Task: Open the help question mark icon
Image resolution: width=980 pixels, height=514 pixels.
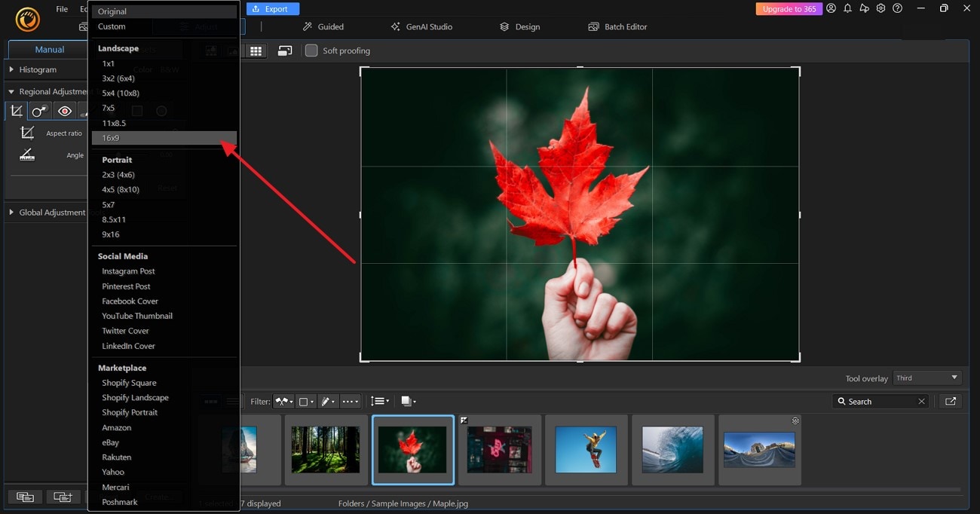Action: [897, 8]
